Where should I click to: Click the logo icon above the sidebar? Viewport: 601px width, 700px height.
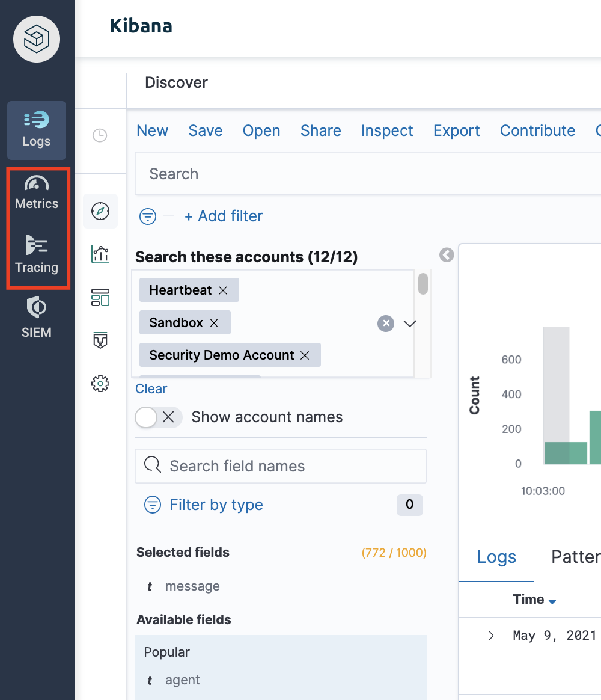coord(37,39)
